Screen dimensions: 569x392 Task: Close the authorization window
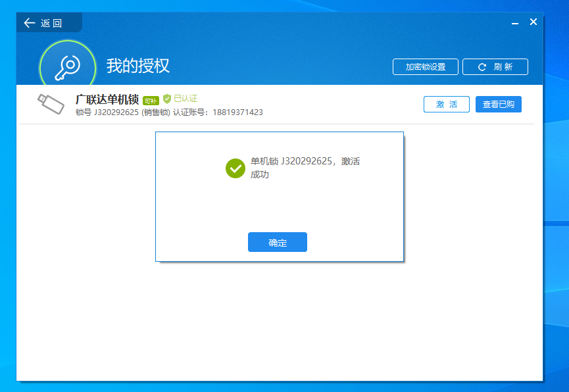click(533, 22)
